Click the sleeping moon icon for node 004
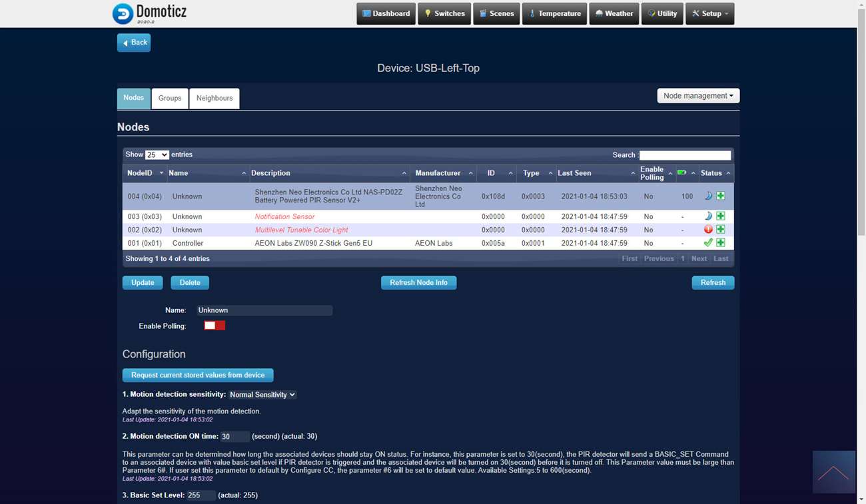 point(708,196)
